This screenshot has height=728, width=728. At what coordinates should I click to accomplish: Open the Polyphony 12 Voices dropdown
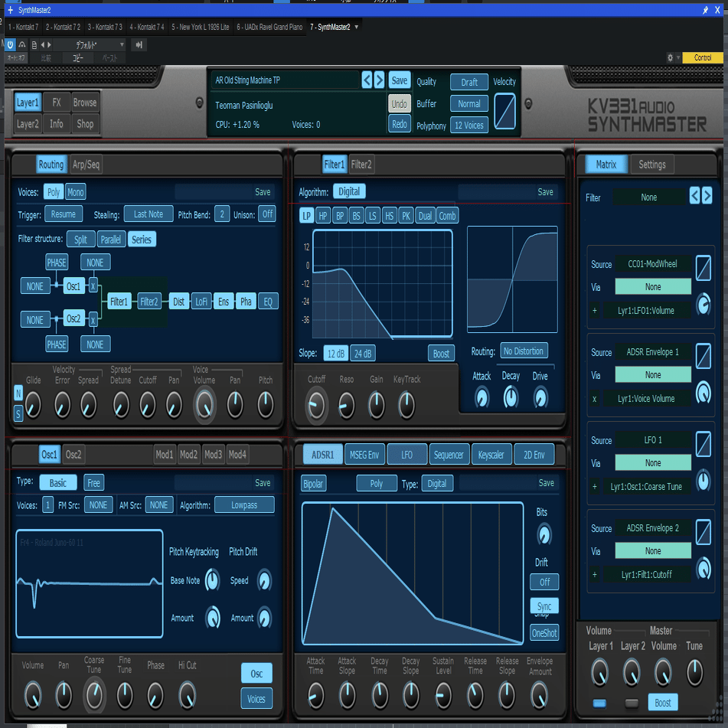[x=469, y=125]
